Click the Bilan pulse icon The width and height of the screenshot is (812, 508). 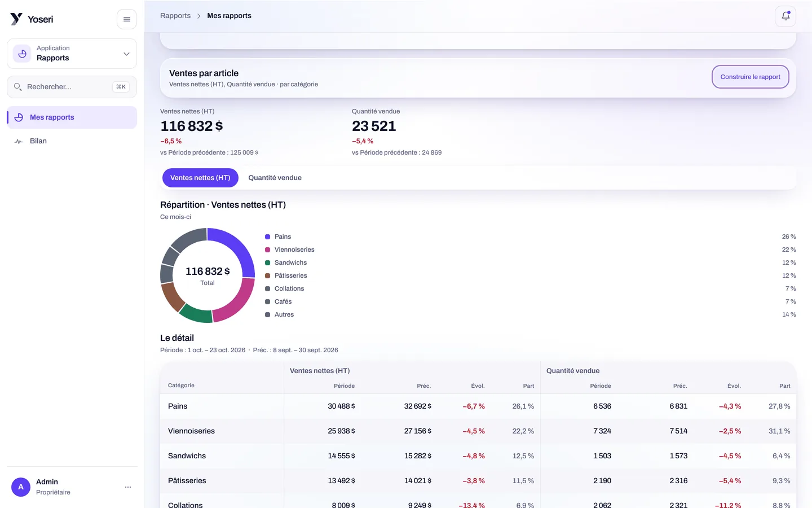19,141
